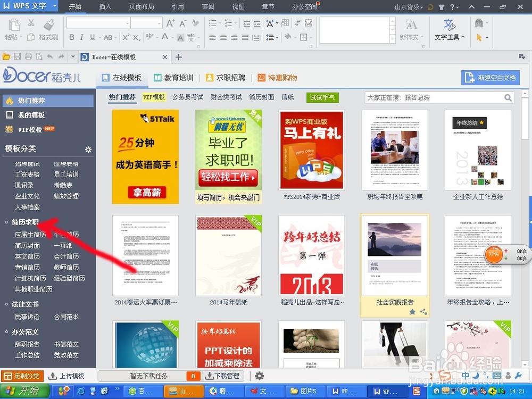Align text left in ribbon
This screenshot has width=532, height=399.
(x=212, y=37)
